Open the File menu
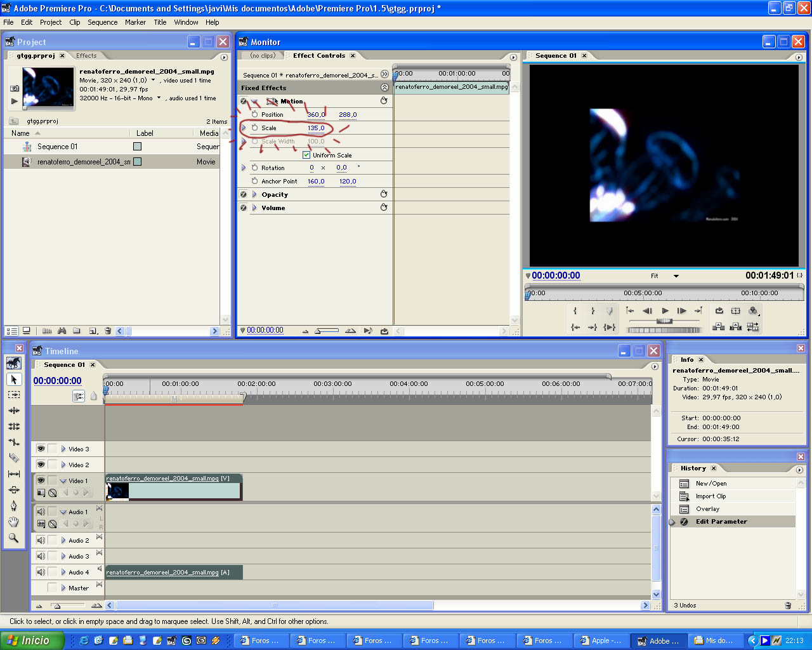Image resolution: width=812 pixels, height=650 pixels. pyautogui.click(x=8, y=22)
